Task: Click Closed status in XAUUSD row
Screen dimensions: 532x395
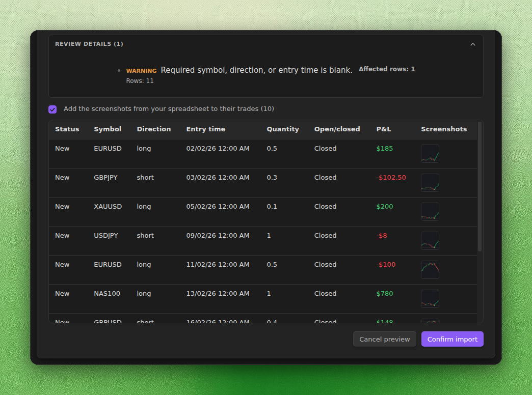Action: [325, 207]
